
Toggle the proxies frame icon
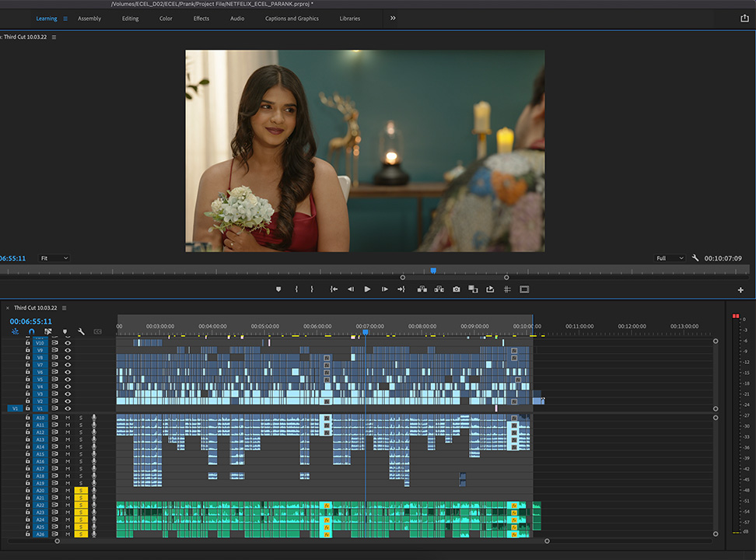pyautogui.click(x=524, y=289)
